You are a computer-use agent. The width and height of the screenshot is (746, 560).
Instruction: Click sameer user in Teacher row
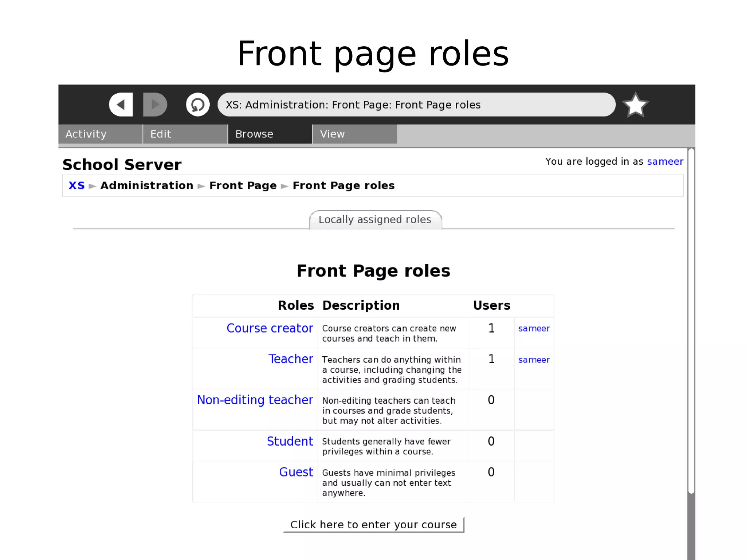coord(534,360)
